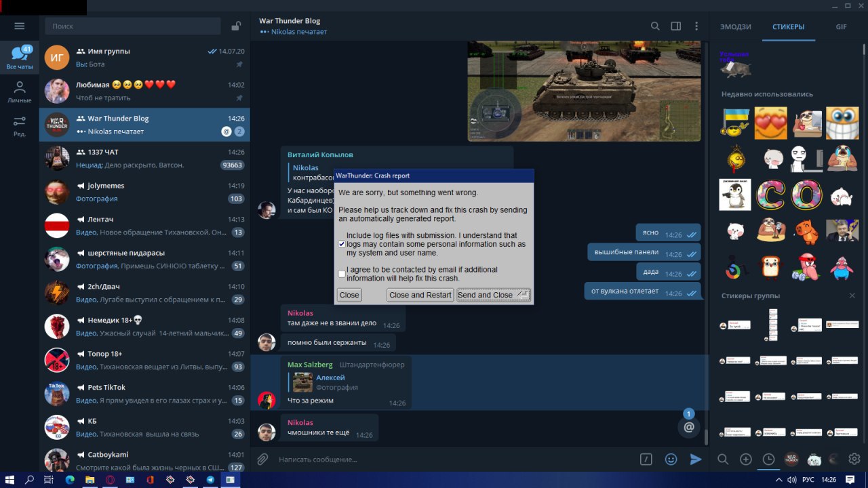Uncheck 'Include log files with submission' checkbox

click(342, 244)
